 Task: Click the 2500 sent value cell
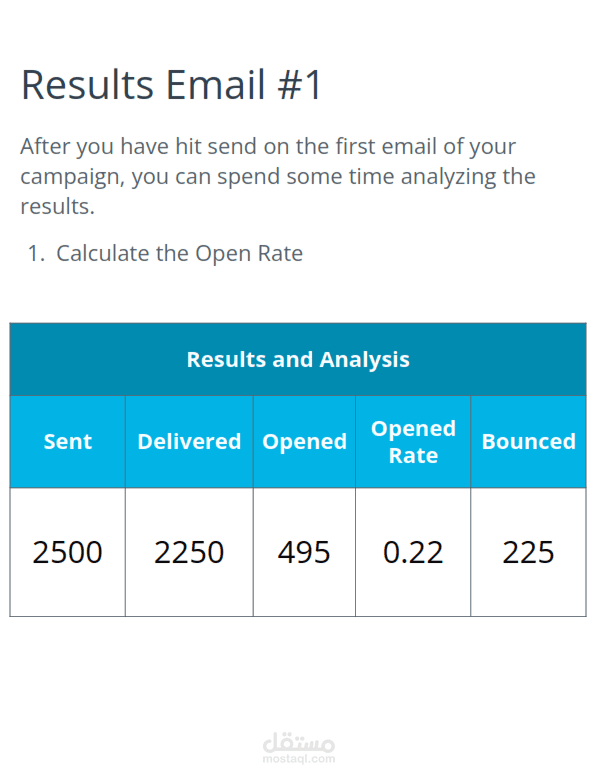[68, 552]
